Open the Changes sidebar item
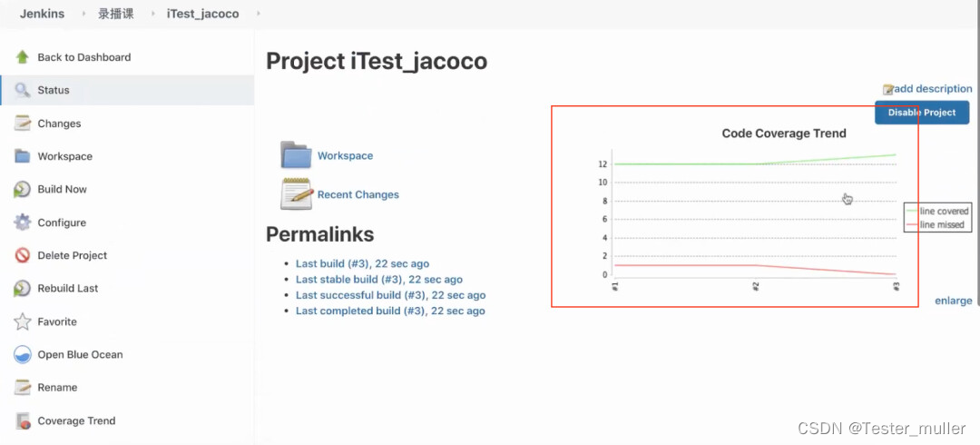Screen dimensions: 980x445 tap(59, 124)
